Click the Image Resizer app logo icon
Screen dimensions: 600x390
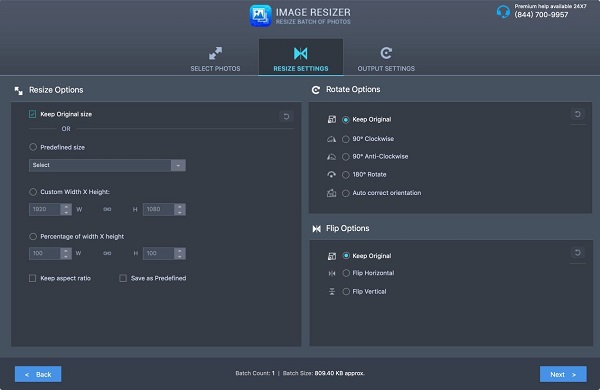261,16
